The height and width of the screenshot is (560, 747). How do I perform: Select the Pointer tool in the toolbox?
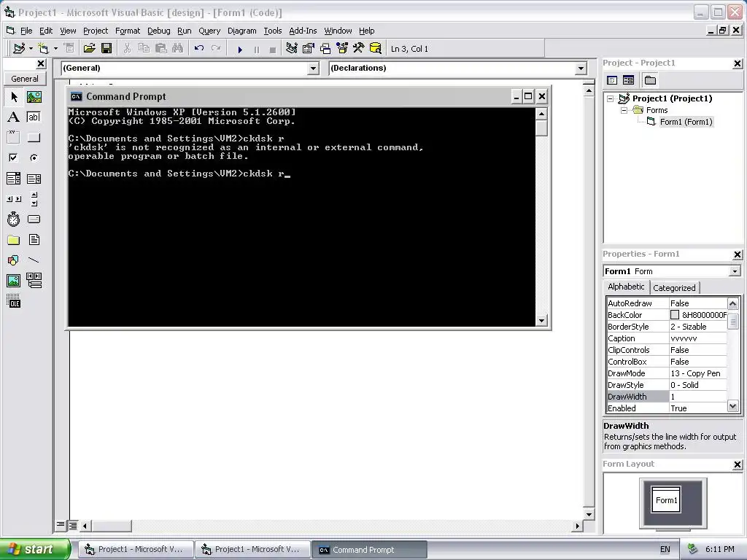14,97
